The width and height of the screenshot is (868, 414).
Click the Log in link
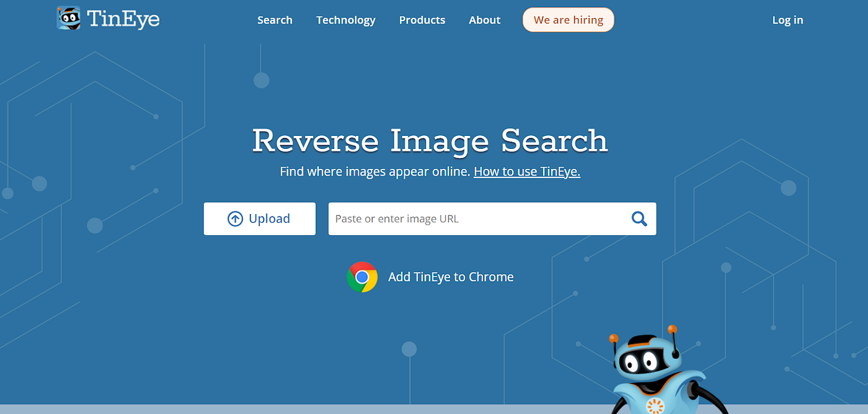[x=787, y=20]
